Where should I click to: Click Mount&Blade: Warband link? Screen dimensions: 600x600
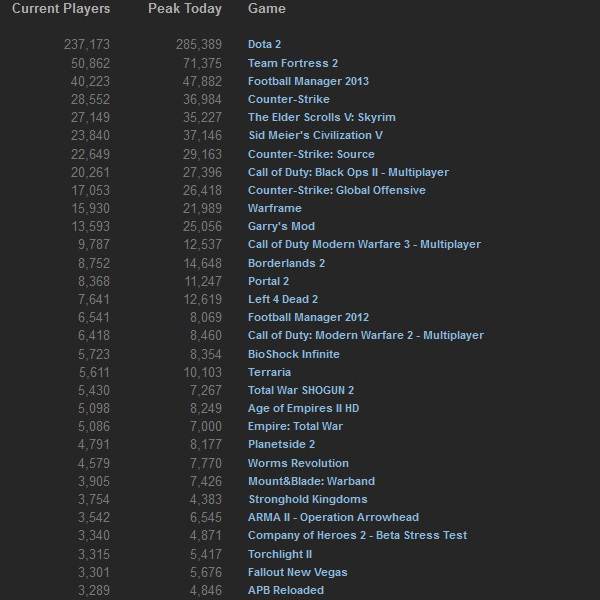coord(311,481)
